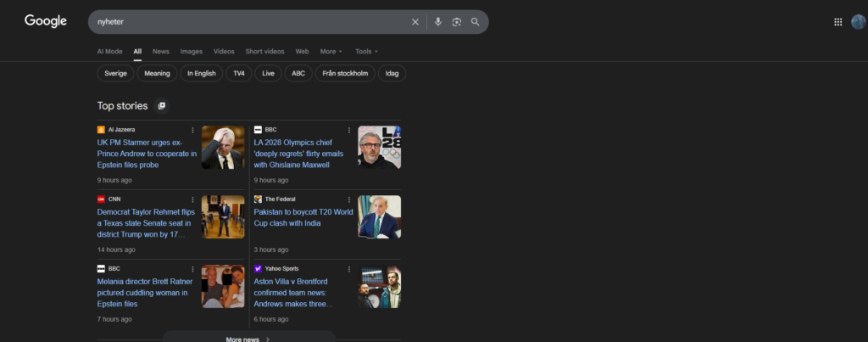Click the Brett Ratner story thumbnail

(x=223, y=286)
